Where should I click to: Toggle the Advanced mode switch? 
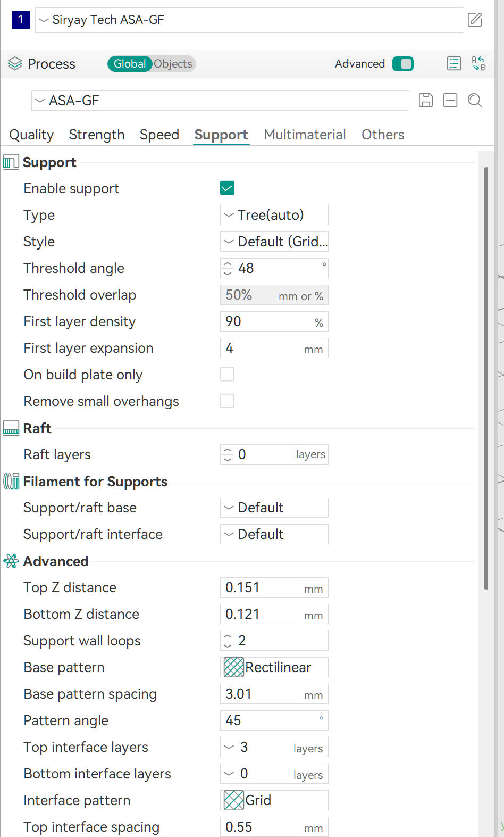pos(403,64)
